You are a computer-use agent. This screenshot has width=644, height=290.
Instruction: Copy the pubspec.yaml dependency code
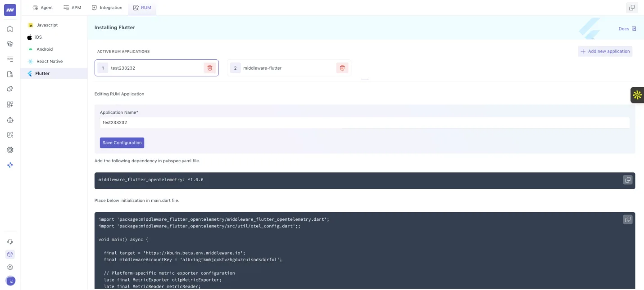[627, 180]
